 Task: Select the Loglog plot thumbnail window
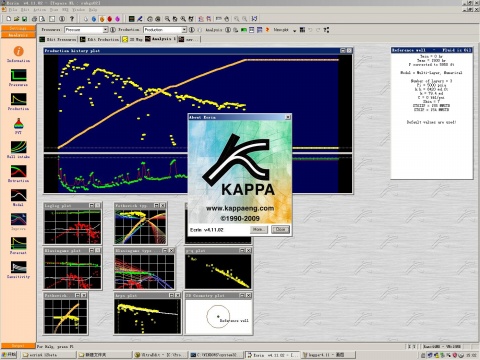tap(72, 223)
